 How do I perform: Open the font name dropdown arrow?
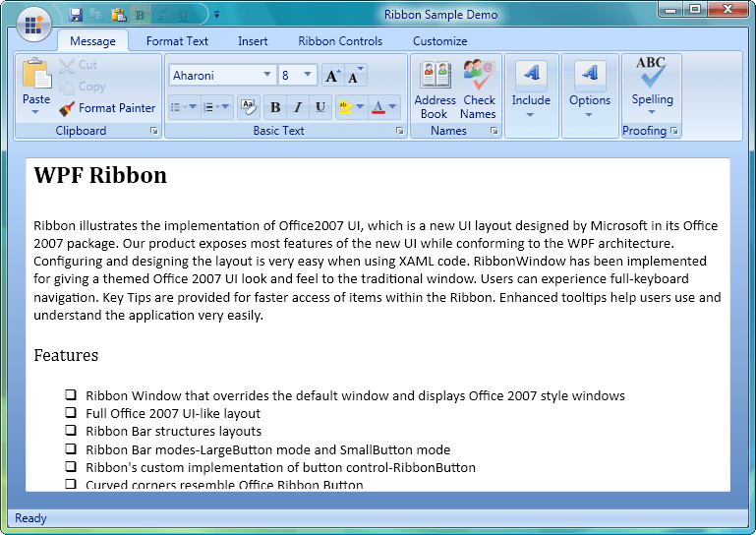[x=267, y=75]
